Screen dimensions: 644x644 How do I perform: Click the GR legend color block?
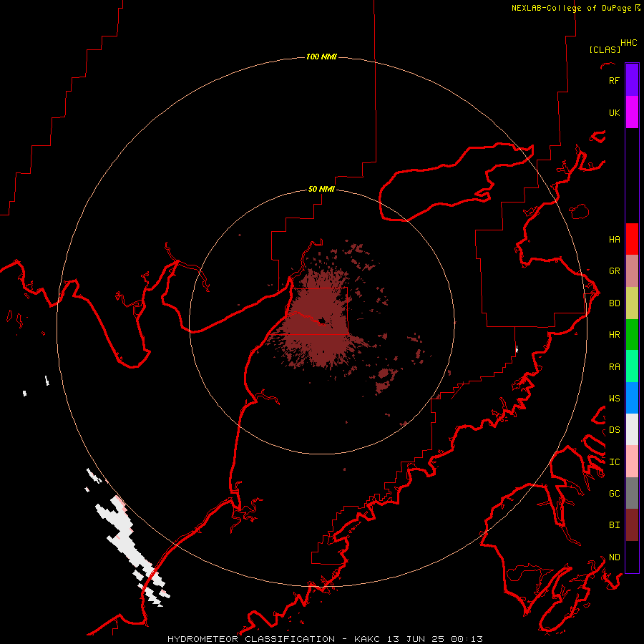(x=632, y=271)
